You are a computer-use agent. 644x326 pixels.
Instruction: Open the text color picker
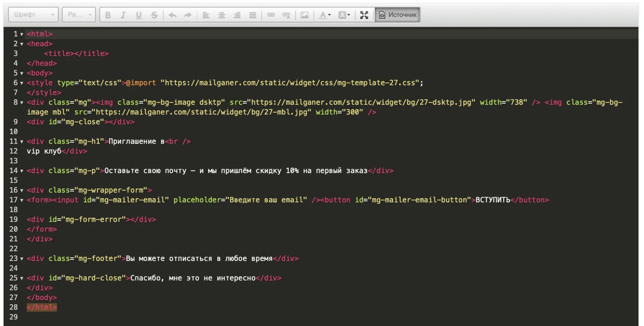tap(325, 15)
